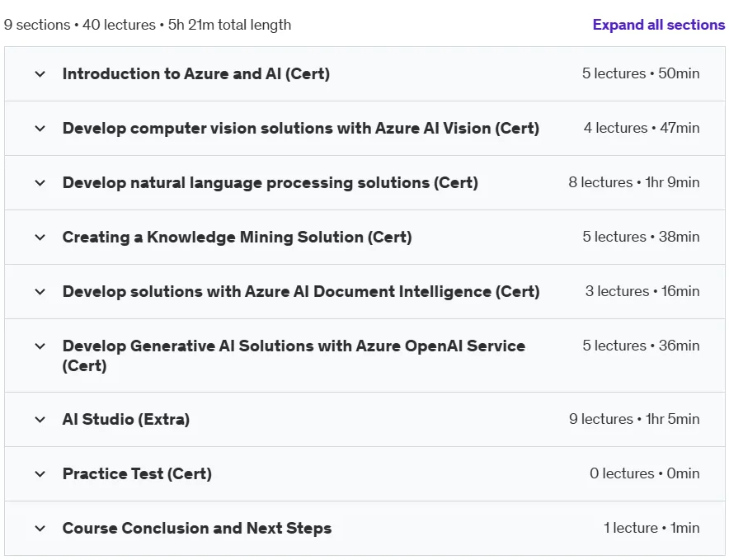Open Develop natural language processing solutions title
The height and width of the screenshot is (560, 729).
[x=270, y=183]
